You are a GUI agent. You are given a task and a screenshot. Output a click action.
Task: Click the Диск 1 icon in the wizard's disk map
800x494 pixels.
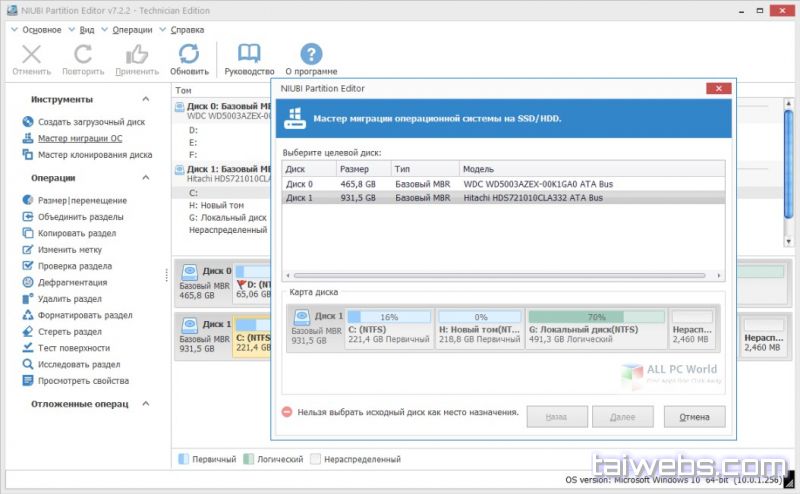tap(302, 317)
